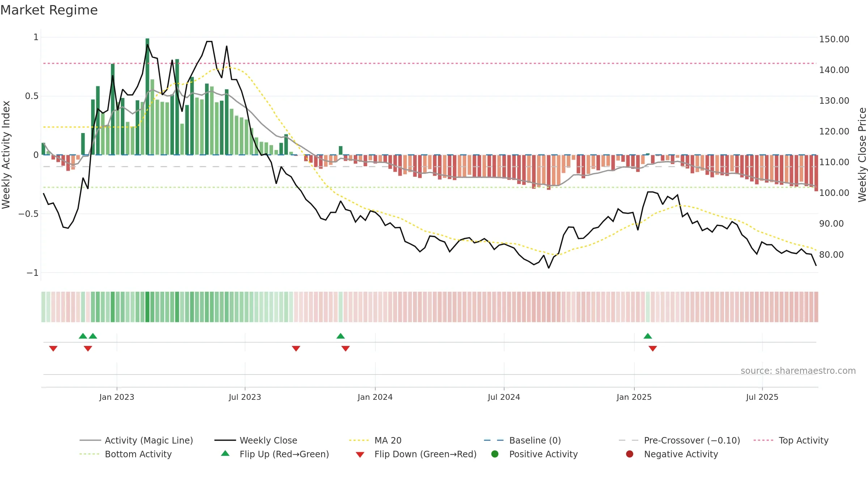Click the Flip Up marker near Jan 2025

coord(648,336)
